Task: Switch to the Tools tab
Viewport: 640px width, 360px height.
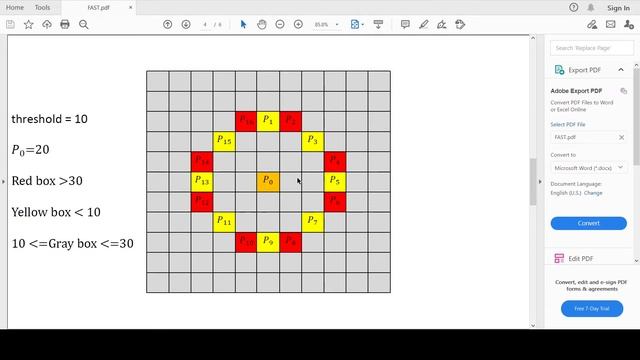Action: pyautogui.click(x=42, y=7)
